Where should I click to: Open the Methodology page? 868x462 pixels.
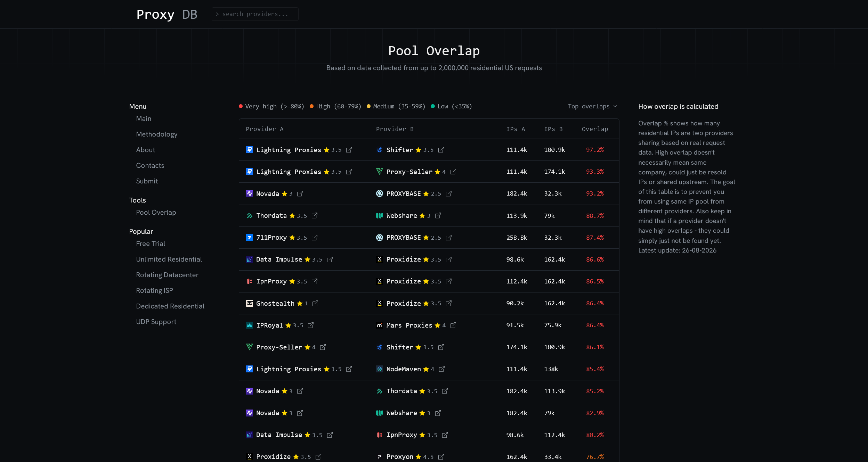point(157,134)
